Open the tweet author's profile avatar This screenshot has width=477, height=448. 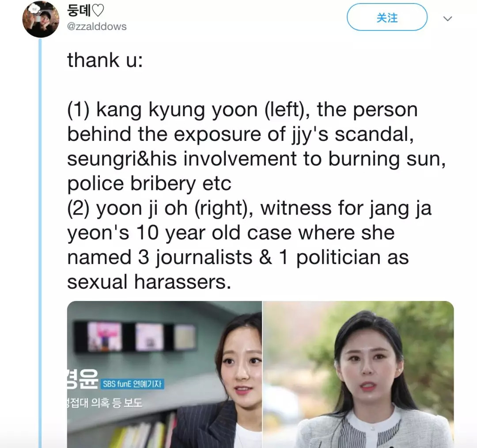tap(41, 19)
